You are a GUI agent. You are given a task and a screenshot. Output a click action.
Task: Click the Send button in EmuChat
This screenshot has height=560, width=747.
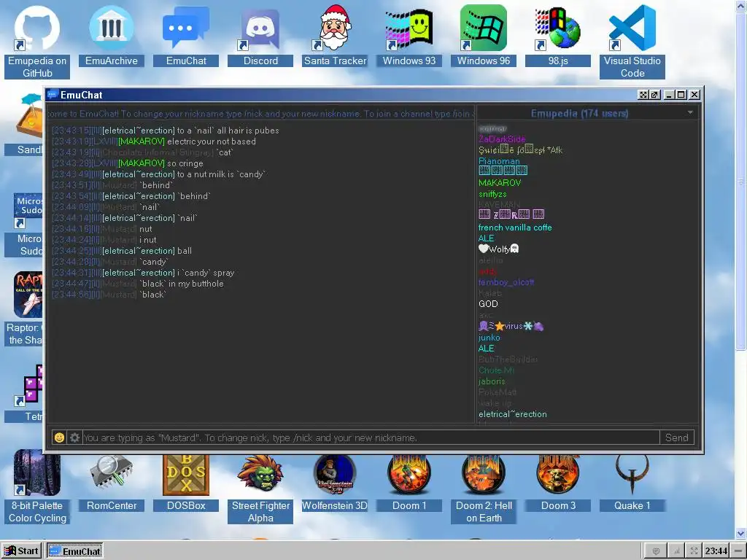[x=676, y=437]
